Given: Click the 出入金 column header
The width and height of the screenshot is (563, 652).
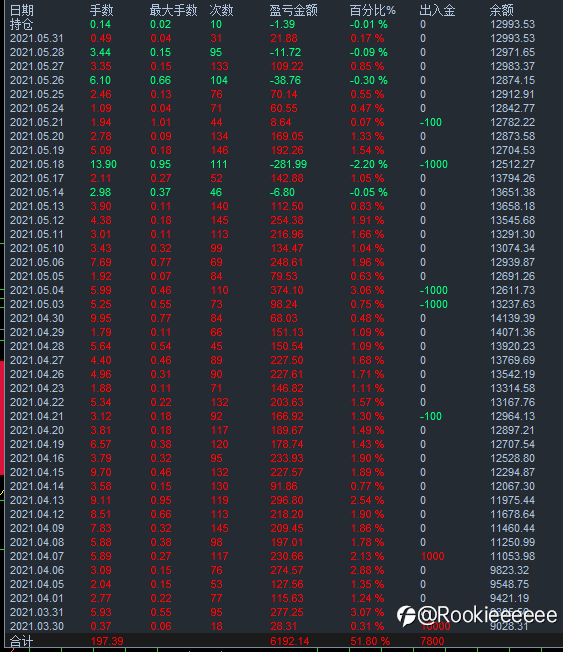Looking at the screenshot, I should click(x=437, y=10).
